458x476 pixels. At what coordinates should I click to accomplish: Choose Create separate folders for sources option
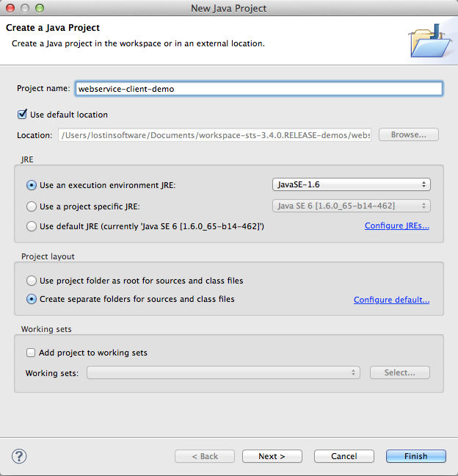pyautogui.click(x=32, y=299)
